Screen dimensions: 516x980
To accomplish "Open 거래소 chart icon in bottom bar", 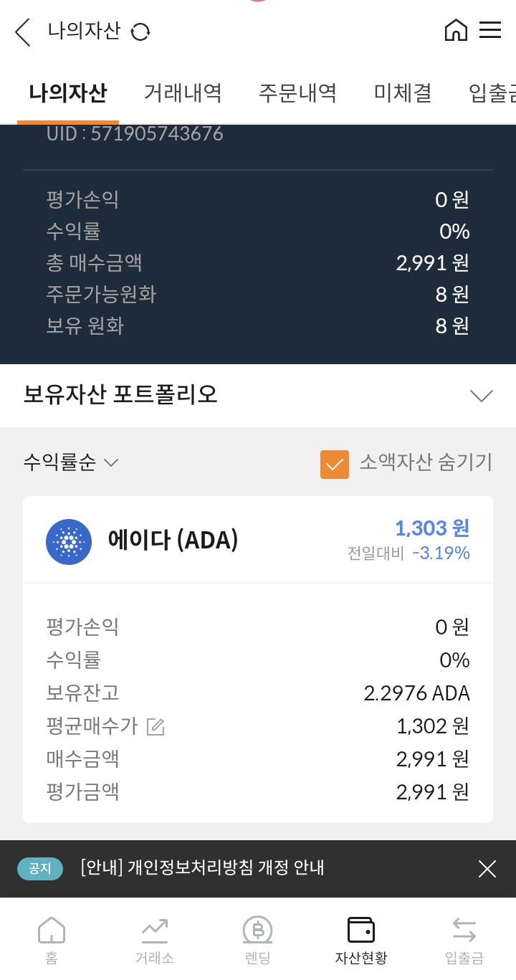I will tap(155, 940).
